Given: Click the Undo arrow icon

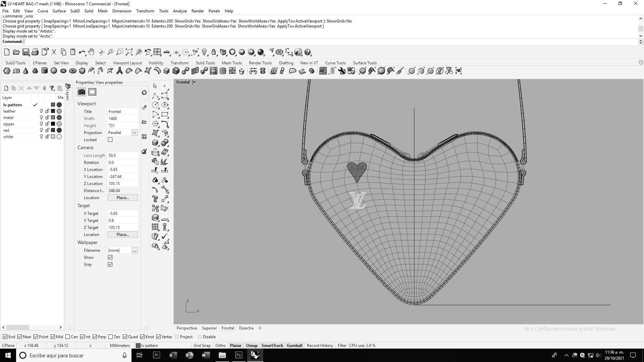Looking at the screenshot, I should tap(82, 52).
